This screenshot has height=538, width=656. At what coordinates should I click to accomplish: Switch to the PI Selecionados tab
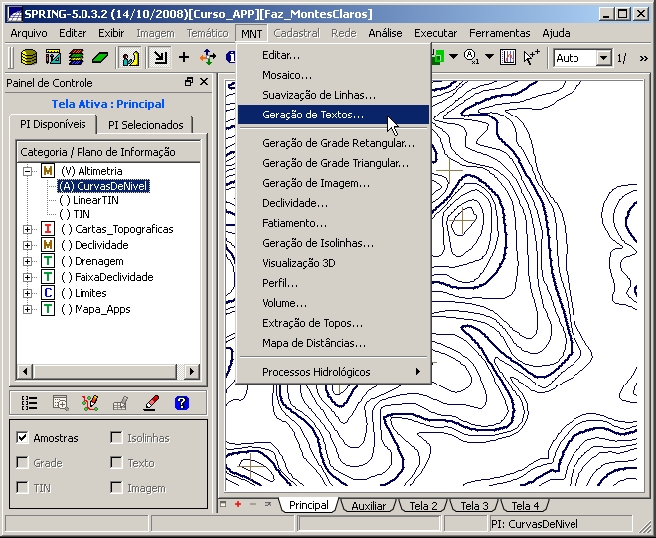[x=146, y=125]
